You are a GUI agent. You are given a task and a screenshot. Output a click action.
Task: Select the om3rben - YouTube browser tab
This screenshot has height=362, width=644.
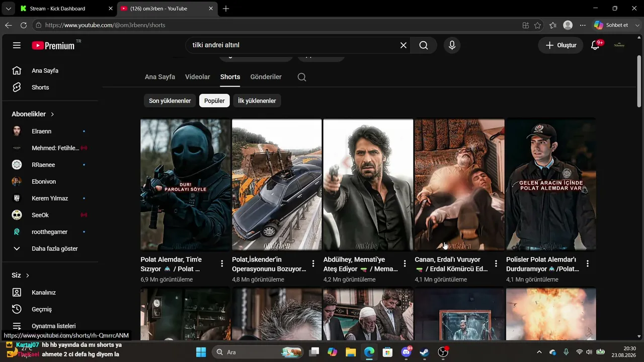pyautogui.click(x=168, y=9)
